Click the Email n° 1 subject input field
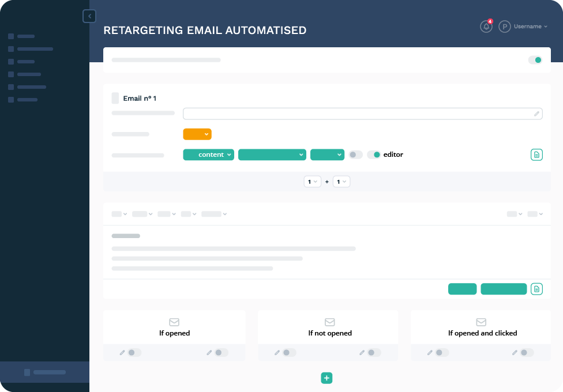The width and height of the screenshot is (563, 392). click(363, 114)
